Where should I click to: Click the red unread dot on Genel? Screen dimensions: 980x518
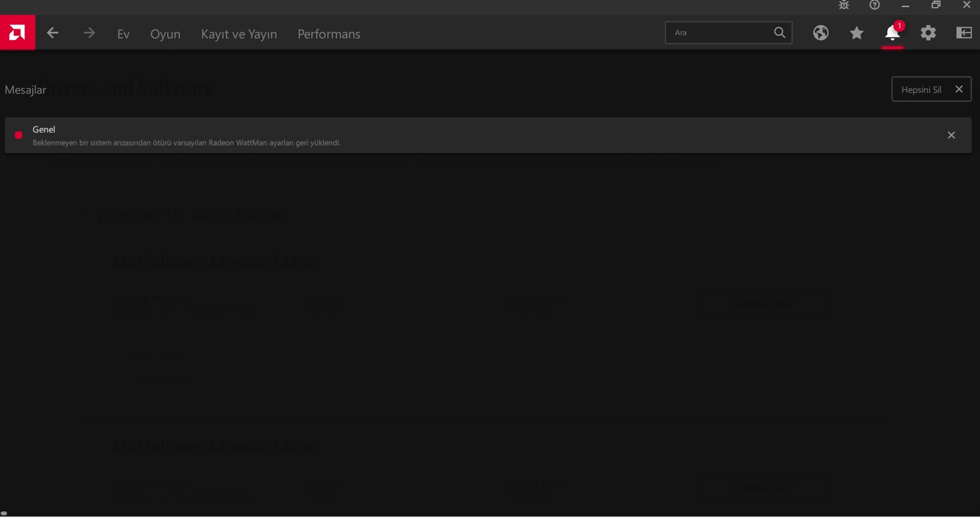pyautogui.click(x=19, y=136)
